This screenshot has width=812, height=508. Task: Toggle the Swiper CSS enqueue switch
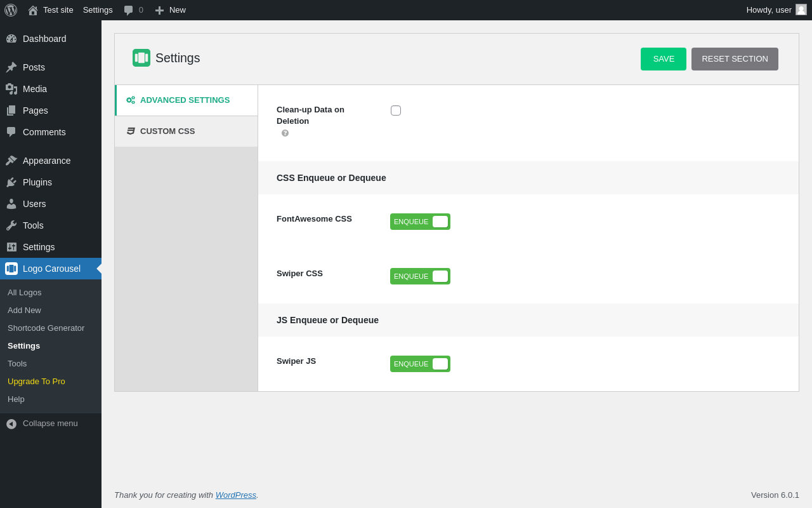pyautogui.click(x=420, y=276)
